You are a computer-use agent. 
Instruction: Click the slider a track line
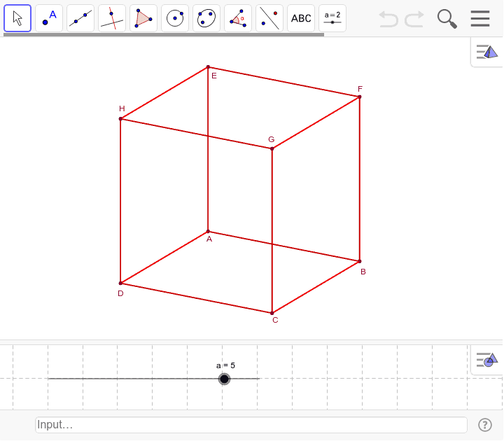[153, 379]
